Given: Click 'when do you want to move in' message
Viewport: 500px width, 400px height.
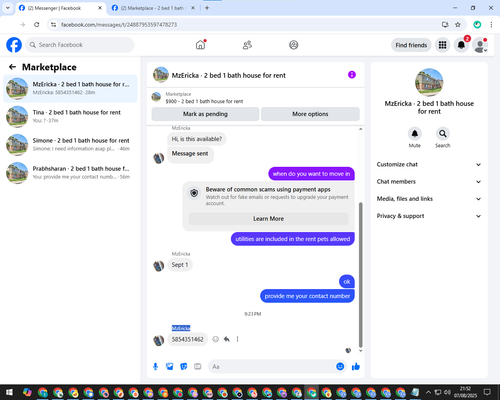Looking at the screenshot, I should 311,174.
